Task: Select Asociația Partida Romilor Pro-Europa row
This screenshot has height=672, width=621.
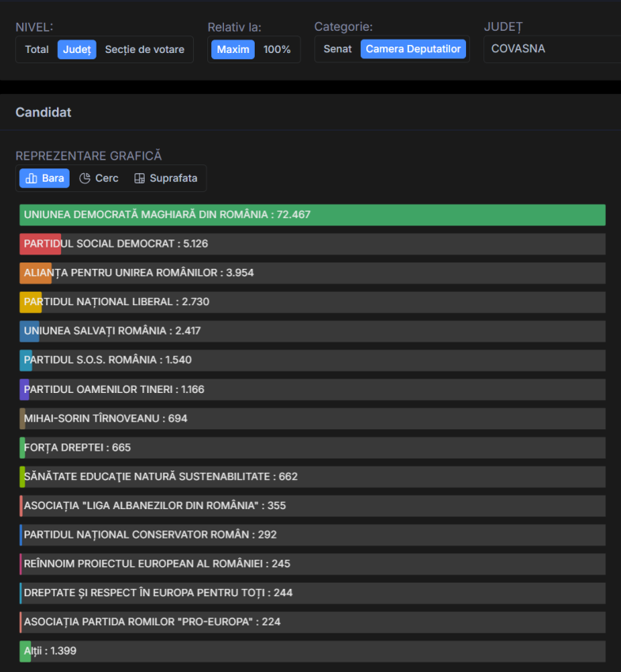Action: click(x=312, y=622)
